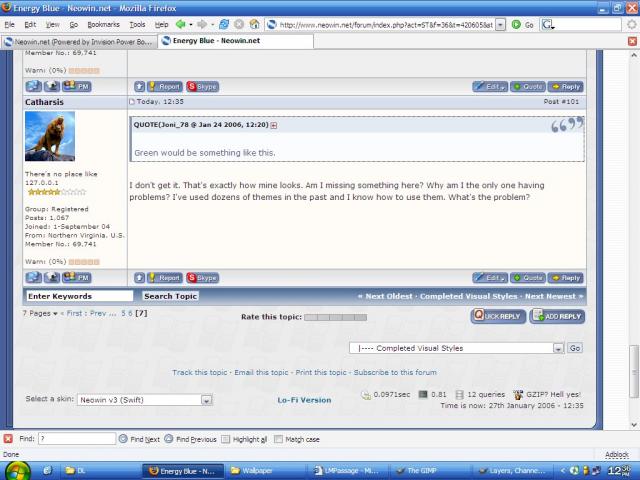Open the Edit dropdown of the upper post
This screenshot has height=480, width=640.
tap(490, 87)
